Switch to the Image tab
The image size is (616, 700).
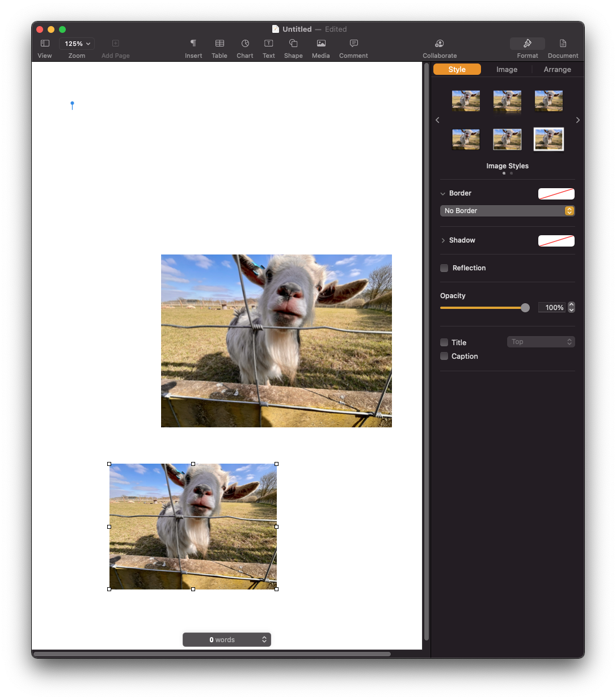click(507, 69)
